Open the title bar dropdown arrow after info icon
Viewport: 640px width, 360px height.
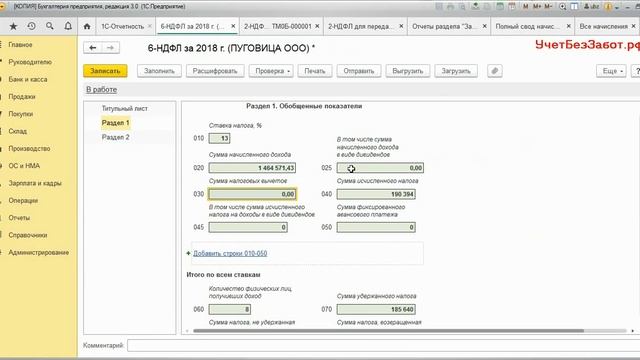[x=617, y=7]
